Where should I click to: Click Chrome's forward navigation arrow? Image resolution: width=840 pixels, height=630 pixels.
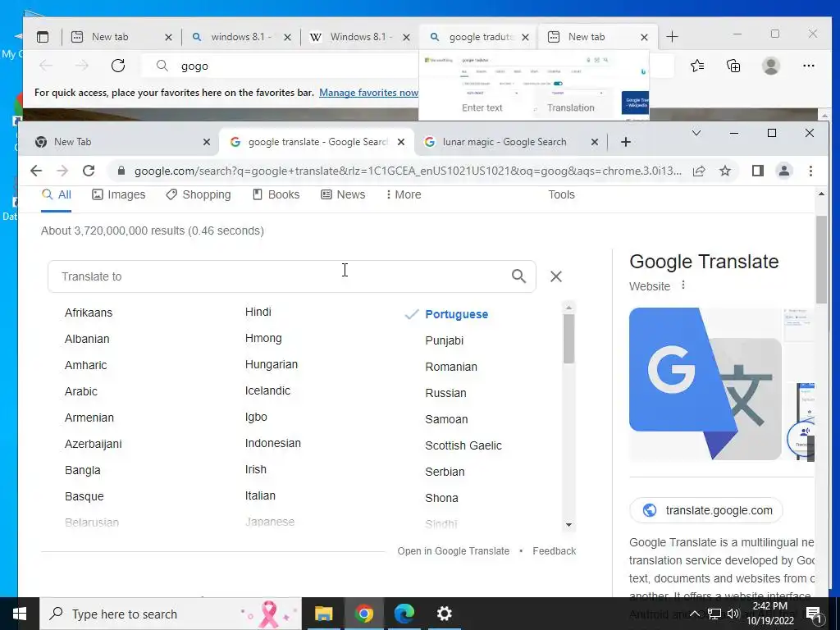pos(62,171)
